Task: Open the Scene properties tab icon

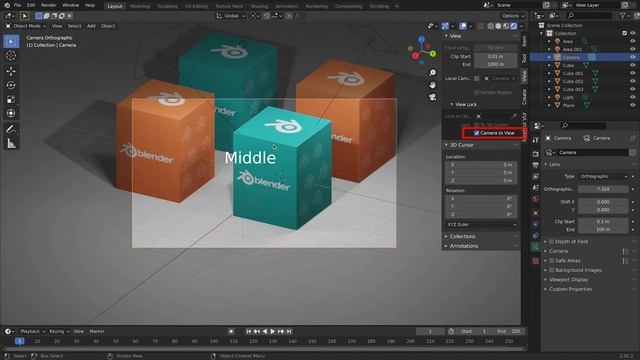Action: tap(536, 187)
